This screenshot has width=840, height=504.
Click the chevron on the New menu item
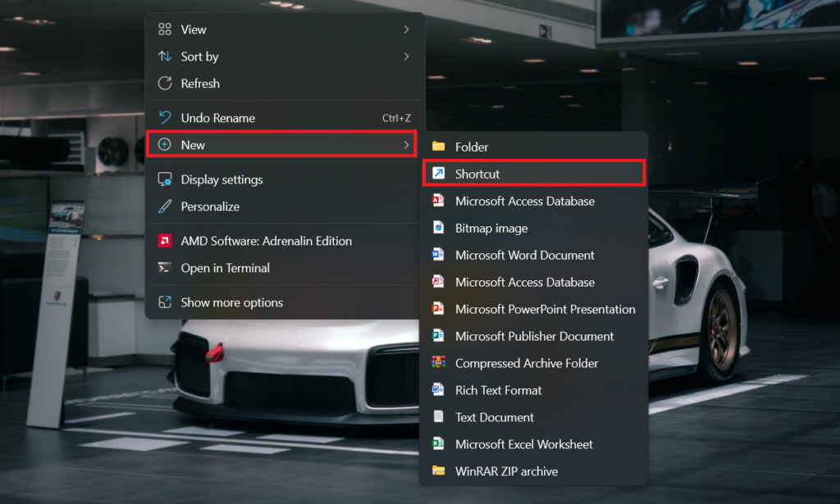click(x=406, y=145)
